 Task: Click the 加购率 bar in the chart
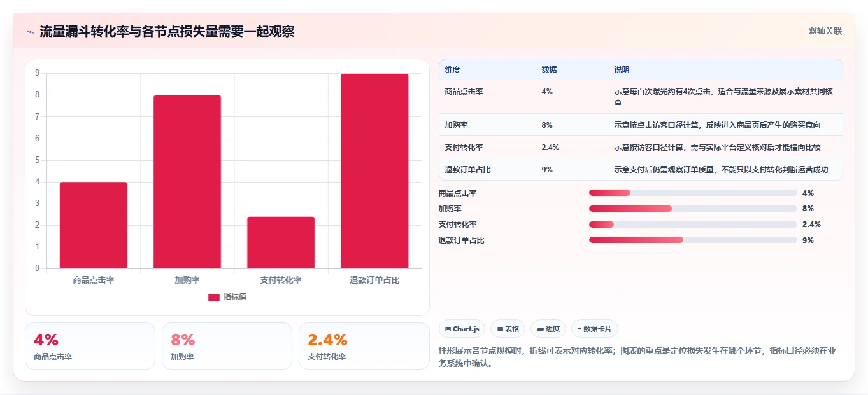187,182
